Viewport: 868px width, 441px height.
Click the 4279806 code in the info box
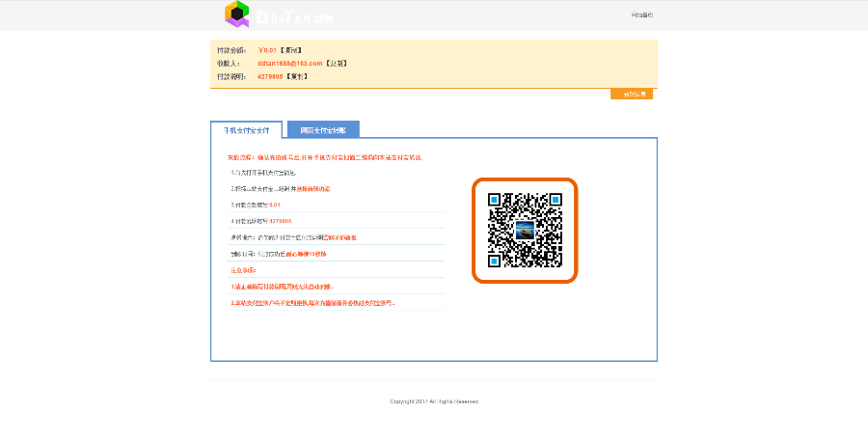coord(270,77)
